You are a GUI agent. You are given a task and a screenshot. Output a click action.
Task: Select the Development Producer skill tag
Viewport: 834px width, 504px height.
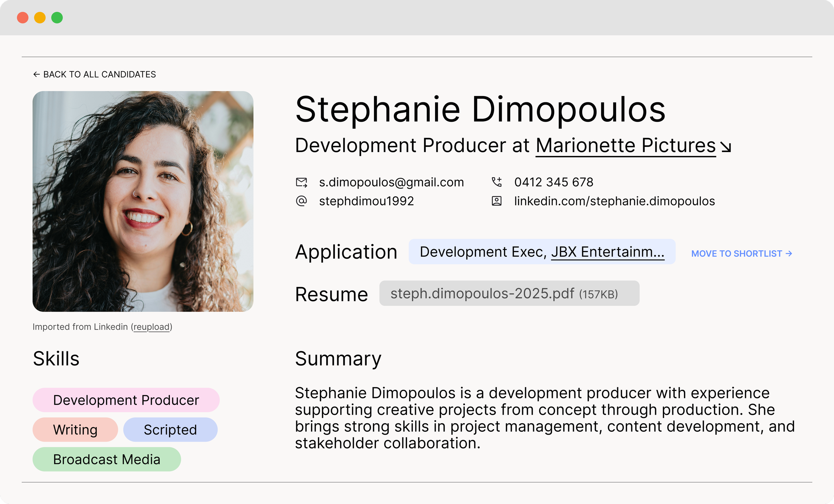(x=126, y=400)
